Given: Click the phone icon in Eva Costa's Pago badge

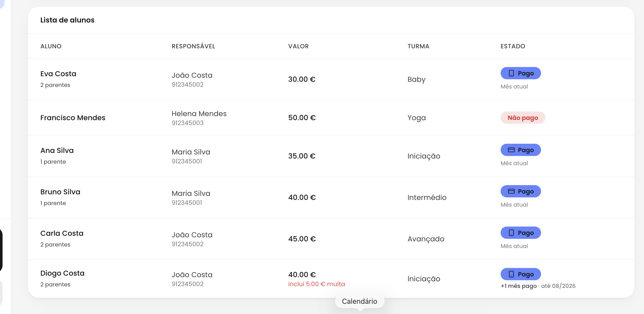Looking at the screenshot, I should point(511,73).
